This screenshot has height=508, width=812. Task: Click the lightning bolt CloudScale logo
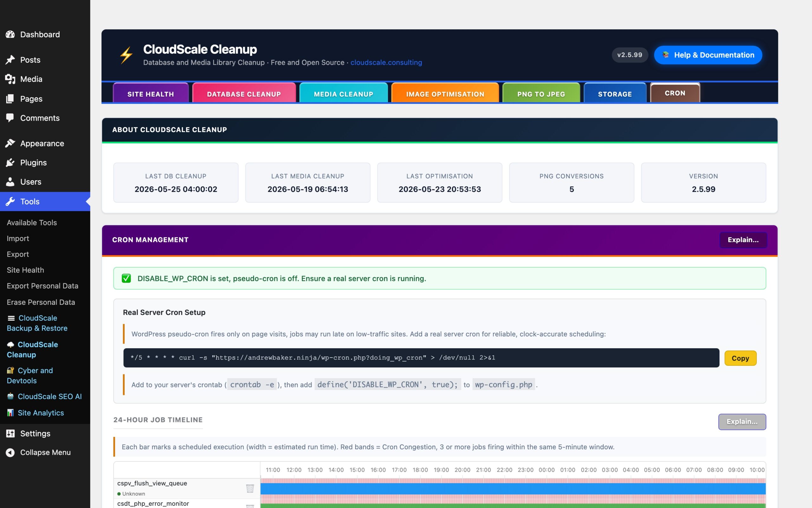tap(127, 55)
